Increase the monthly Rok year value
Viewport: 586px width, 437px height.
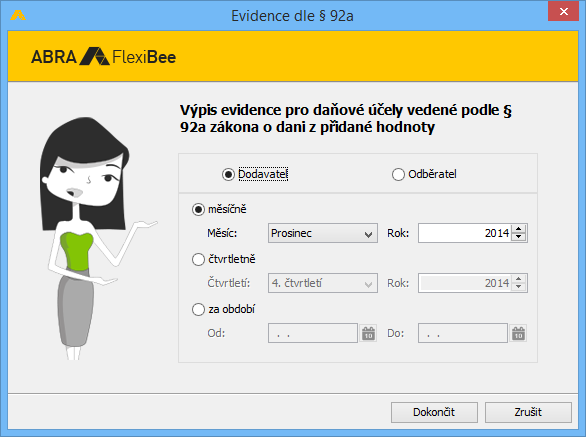519,229
